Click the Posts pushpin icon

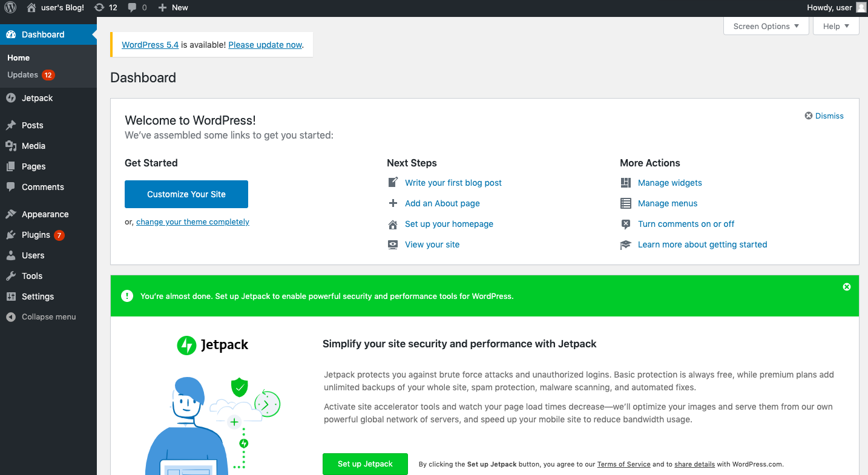(11, 125)
